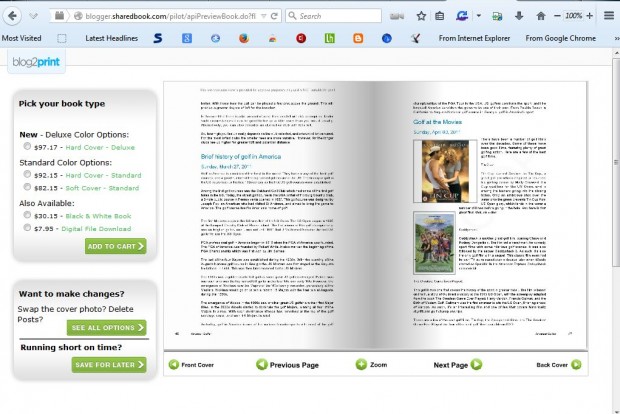
Task: Reload the page with the refresh icon
Action: pyautogui.click(x=274, y=16)
